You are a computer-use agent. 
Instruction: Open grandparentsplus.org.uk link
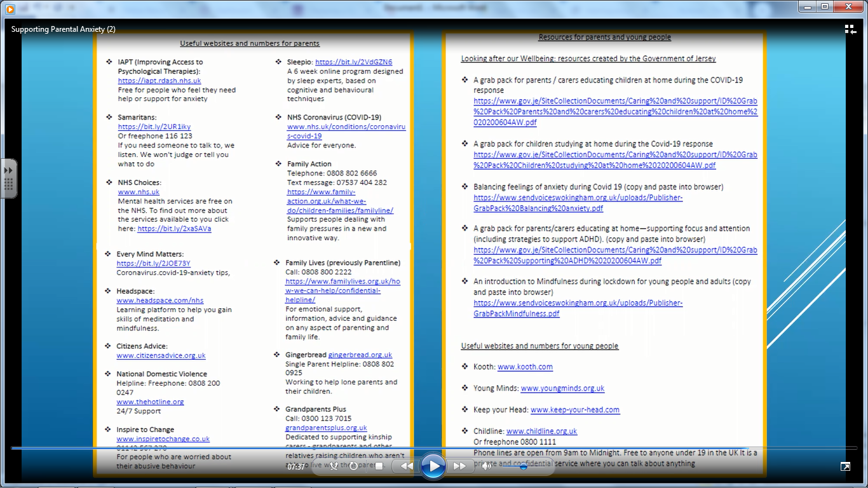tap(326, 428)
